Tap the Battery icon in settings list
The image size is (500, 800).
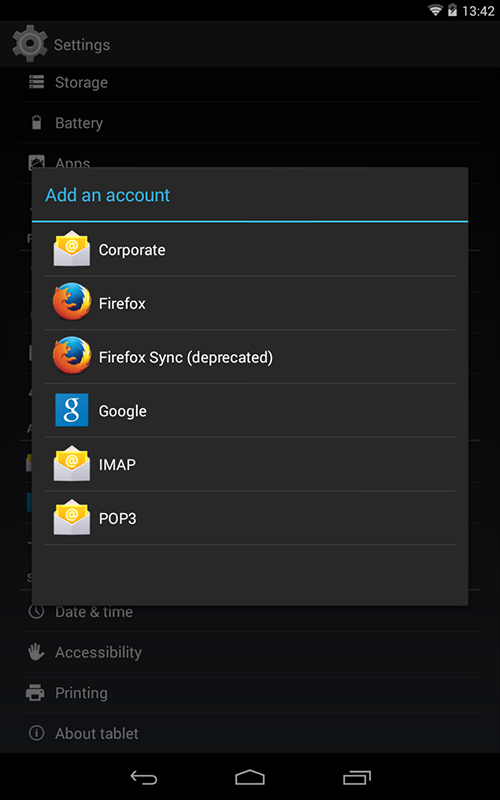pos(36,122)
